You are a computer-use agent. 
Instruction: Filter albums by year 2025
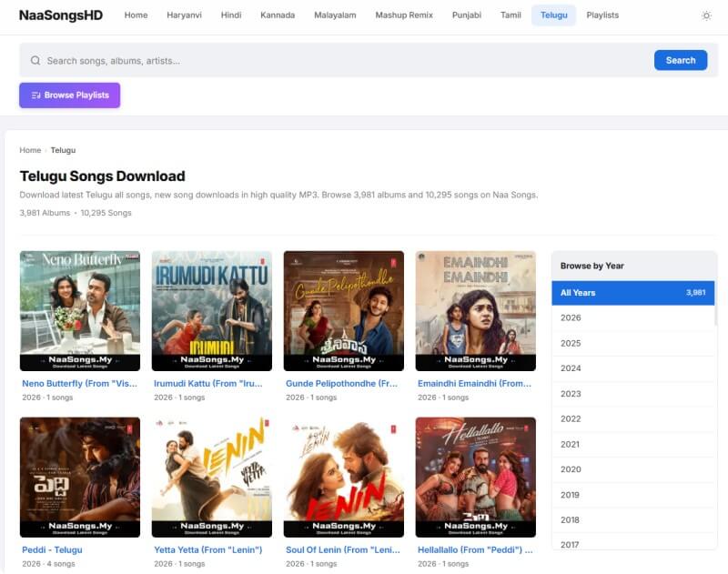pos(632,343)
